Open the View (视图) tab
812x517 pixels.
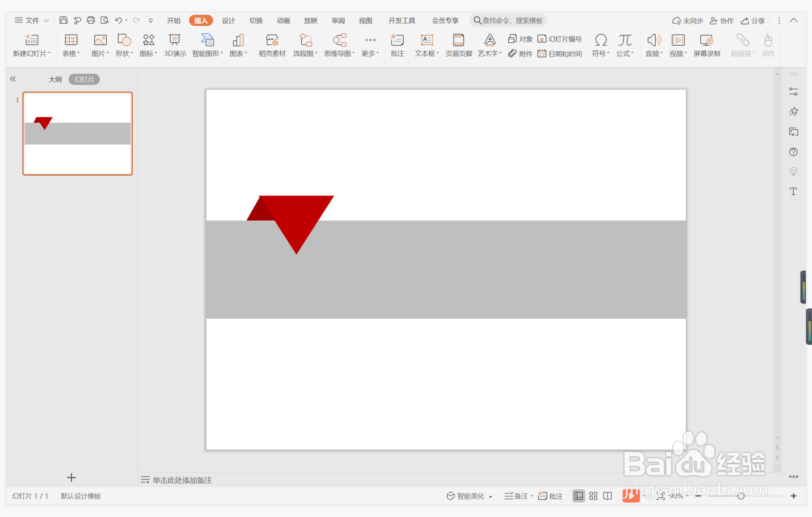pyautogui.click(x=365, y=20)
